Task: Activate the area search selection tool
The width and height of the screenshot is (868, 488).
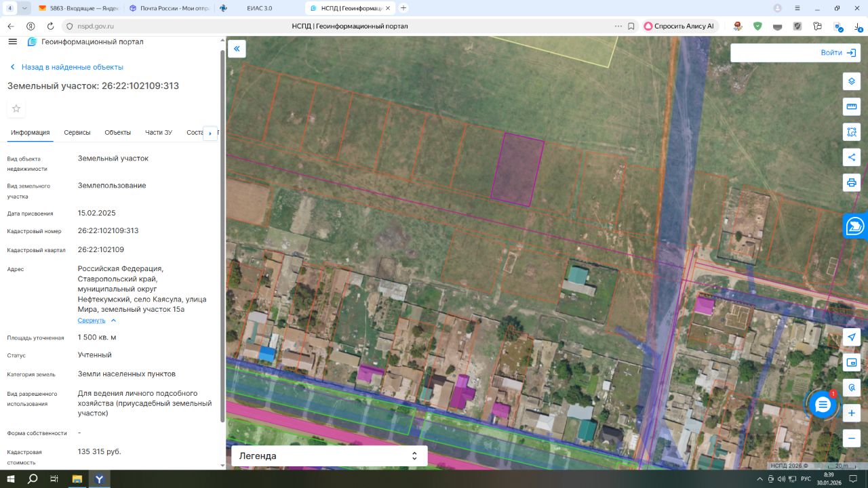Action: (x=852, y=131)
